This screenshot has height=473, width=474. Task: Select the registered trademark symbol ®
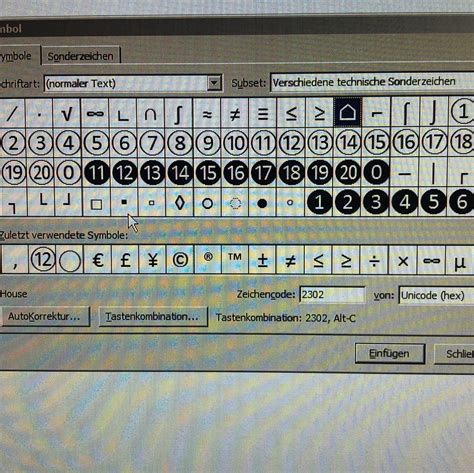(208, 260)
